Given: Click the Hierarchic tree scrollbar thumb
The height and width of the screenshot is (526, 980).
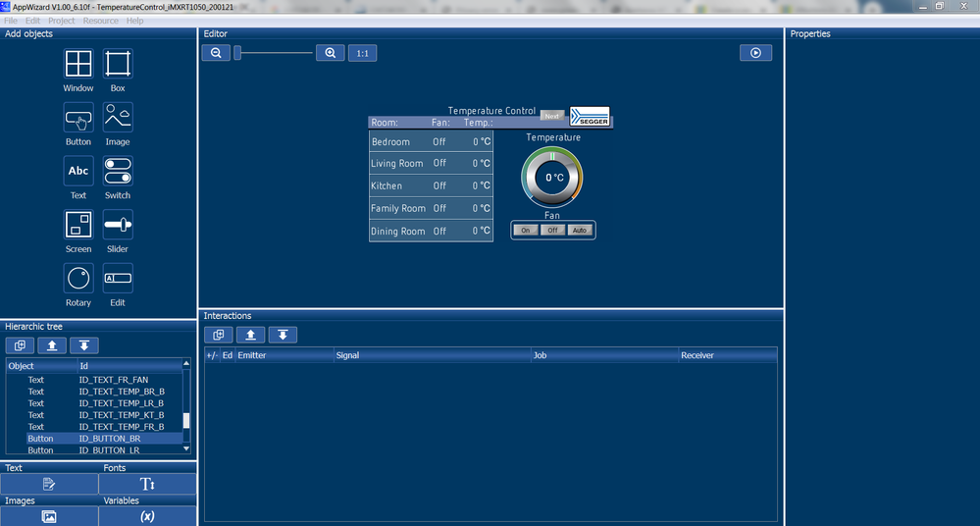Looking at the screenshot, I should [x=186, y=421].
